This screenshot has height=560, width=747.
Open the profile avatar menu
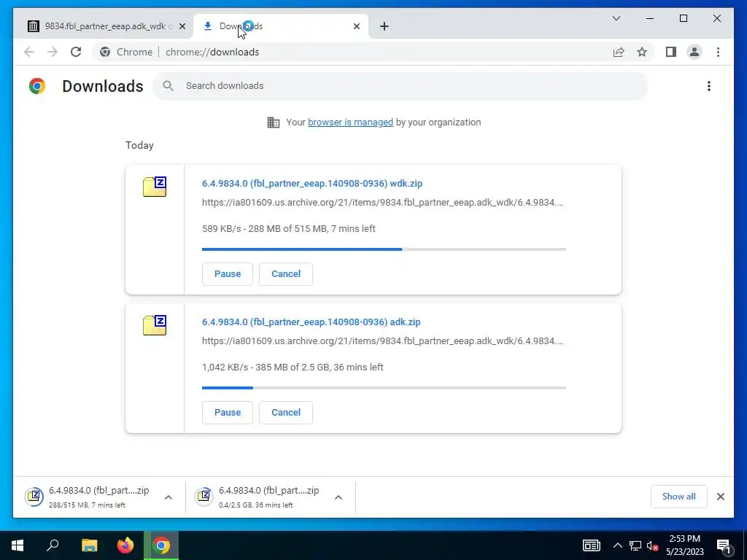coord(694,52)
